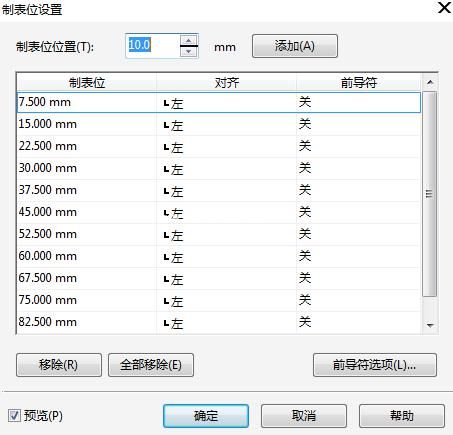Screen dimensions: 453x435
Task: Click left-align icon in 75.000 mm row
Action: (x=166, y=302)
